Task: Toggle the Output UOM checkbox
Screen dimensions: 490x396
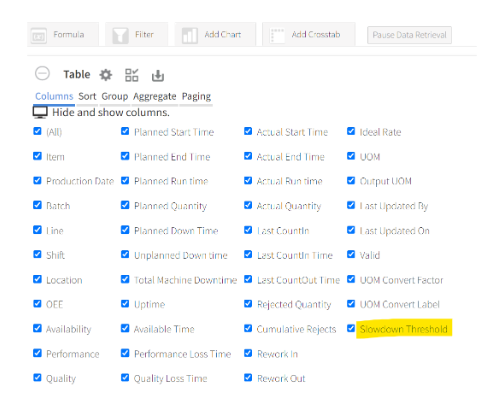Action: pyautogui.click(x=351, y=180)
